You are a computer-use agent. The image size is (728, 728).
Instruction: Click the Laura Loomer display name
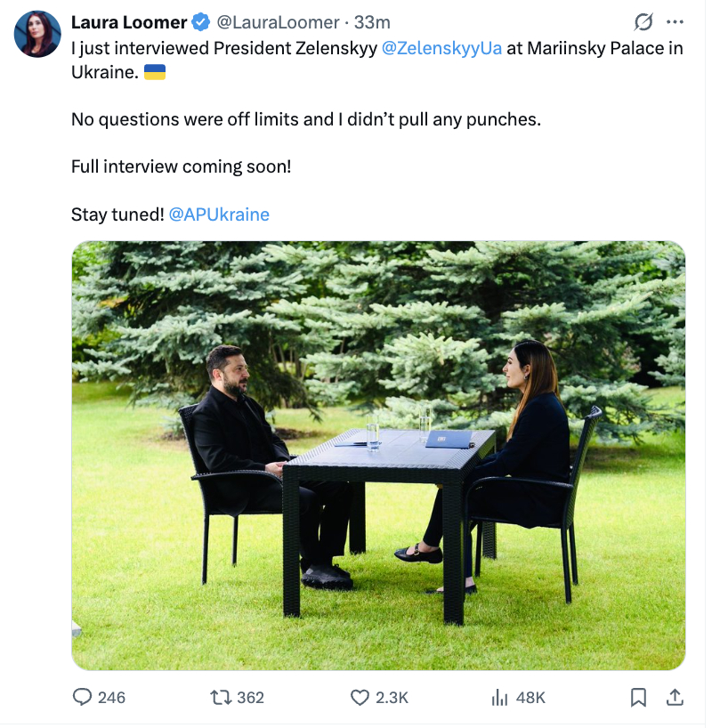[129, 22]
